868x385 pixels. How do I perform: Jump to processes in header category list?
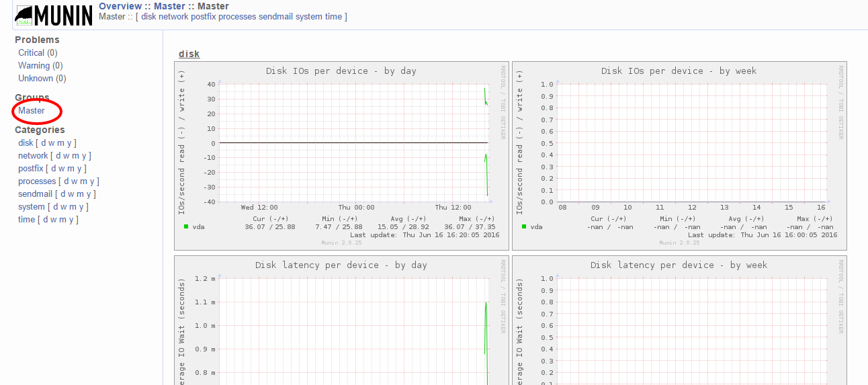click(x=237, y=17)
